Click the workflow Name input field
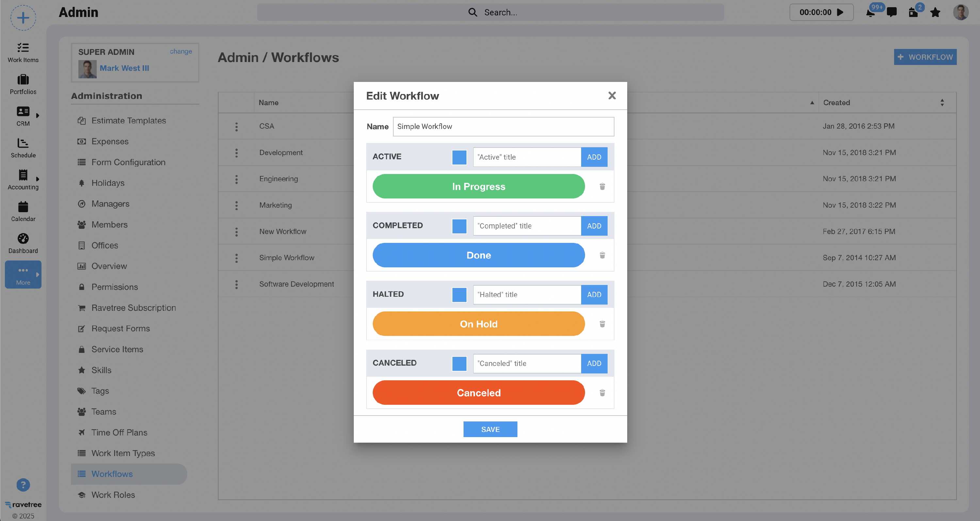 coord(503,127)
